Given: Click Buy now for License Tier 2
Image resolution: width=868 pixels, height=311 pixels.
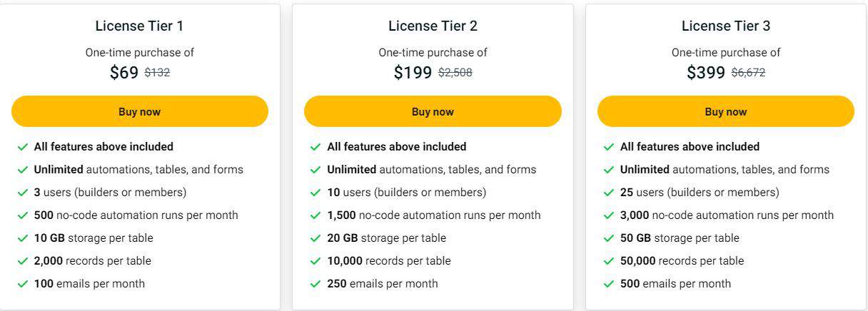Looking at the screenshot, I should [x=433, y=111].
